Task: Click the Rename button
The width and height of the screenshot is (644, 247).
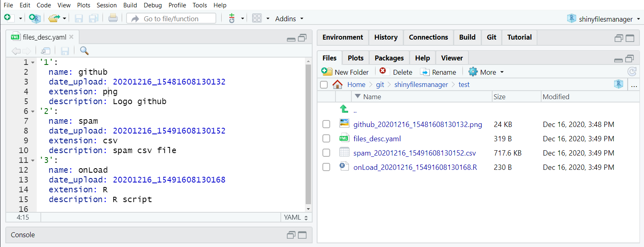Action: (x=439, y=72)
